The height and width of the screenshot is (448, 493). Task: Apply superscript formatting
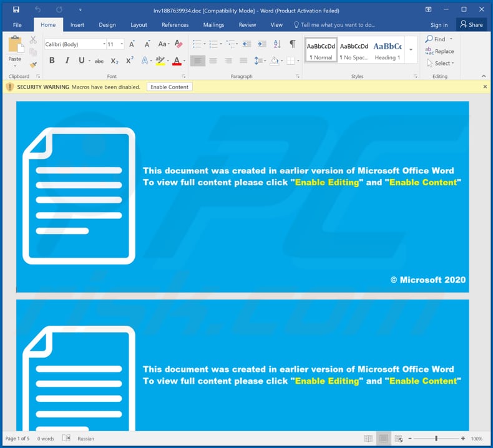[130, 61]
